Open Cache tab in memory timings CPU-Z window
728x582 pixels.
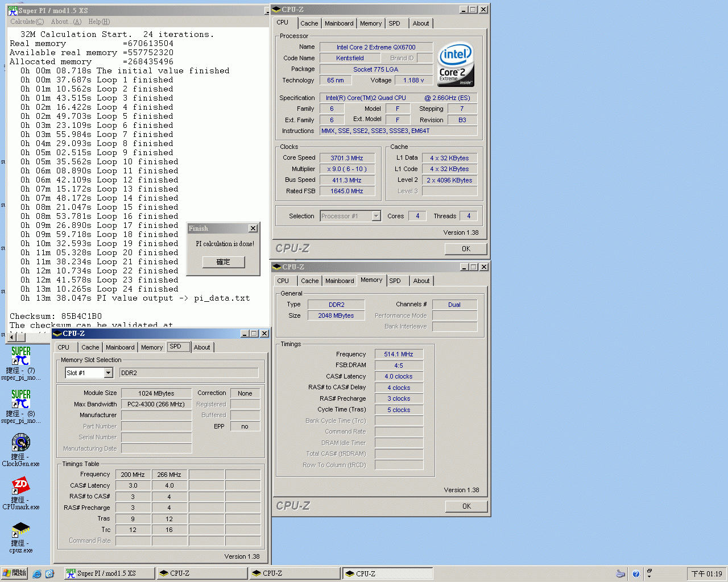(x=310, y=281)
